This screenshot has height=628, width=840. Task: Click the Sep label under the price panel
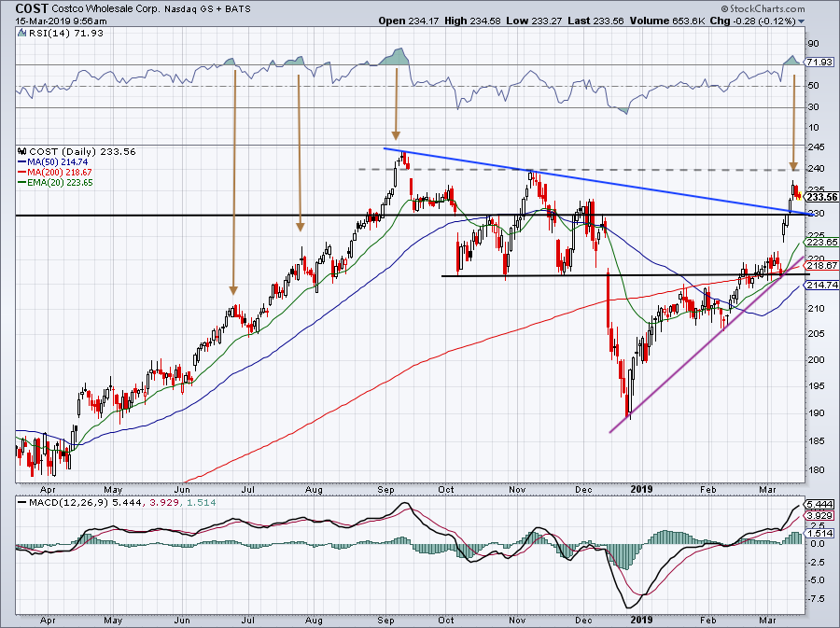[x=385, y=489]
